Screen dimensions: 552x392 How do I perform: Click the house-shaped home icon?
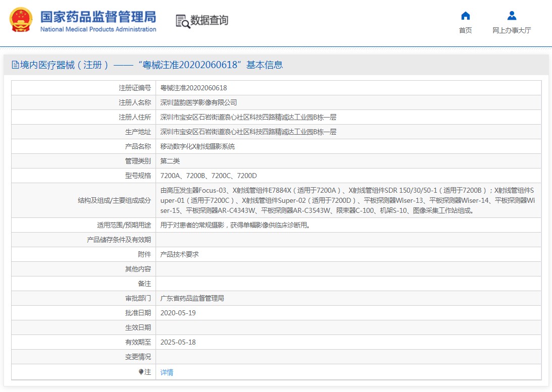[x=465, y=16]
